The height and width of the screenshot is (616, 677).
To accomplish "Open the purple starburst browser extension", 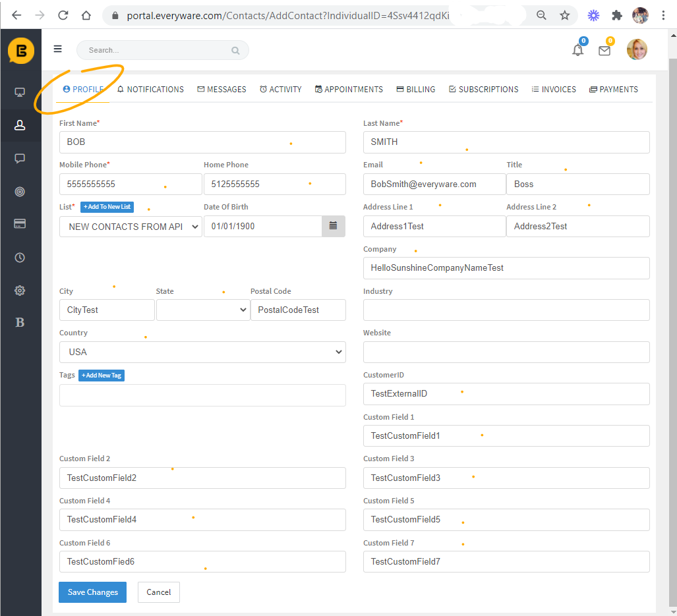I will point(594,16).
